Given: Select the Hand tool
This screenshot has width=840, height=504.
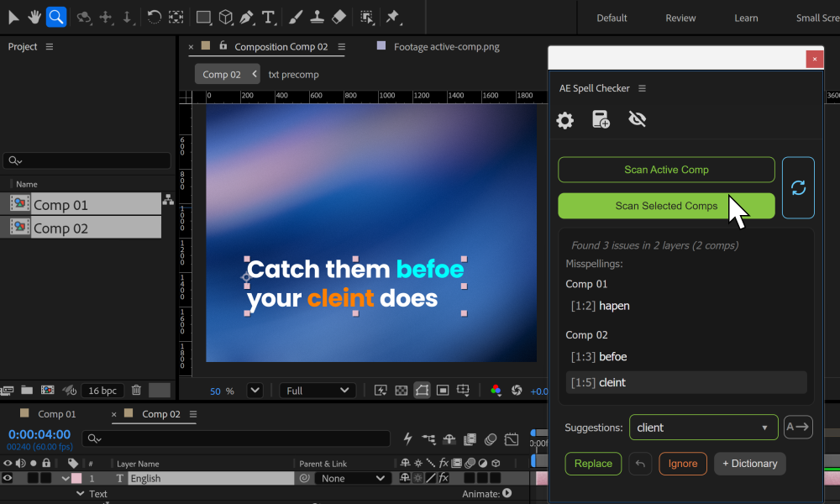Looking at the screenshot, I should (34, 17).
